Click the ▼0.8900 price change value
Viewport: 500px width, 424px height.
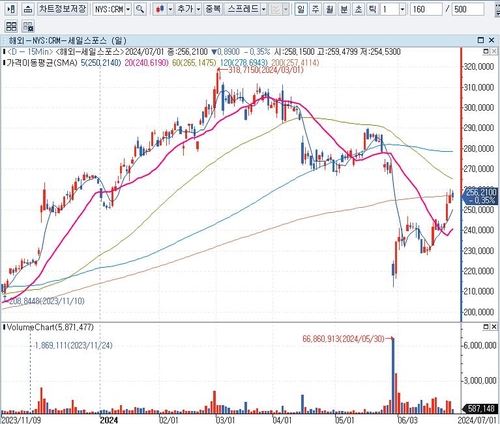[x=226, y=52]
